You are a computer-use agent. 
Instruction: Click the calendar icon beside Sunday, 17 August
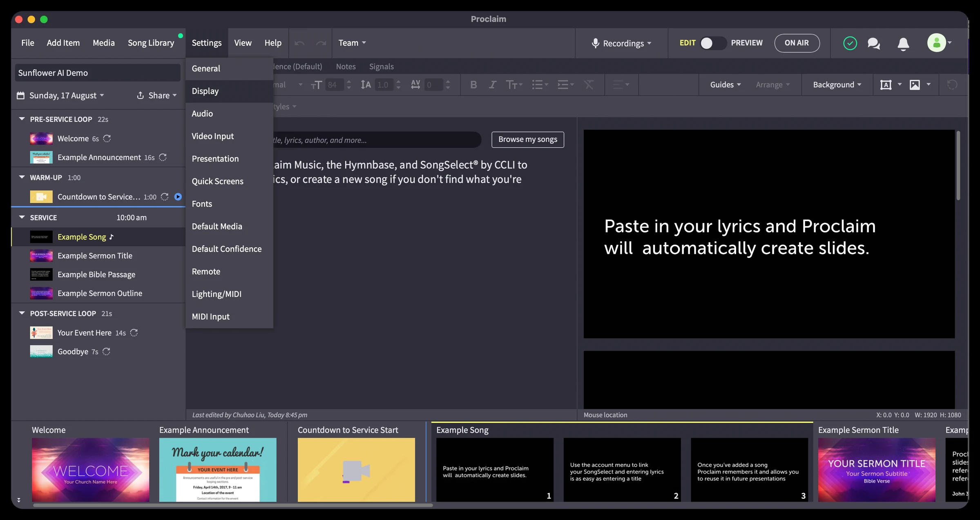(20, 95)
